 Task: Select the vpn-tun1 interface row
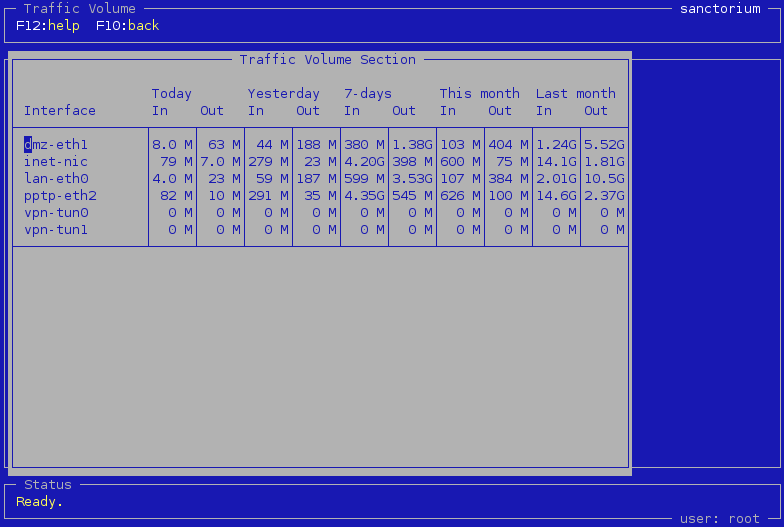[56, 230]
